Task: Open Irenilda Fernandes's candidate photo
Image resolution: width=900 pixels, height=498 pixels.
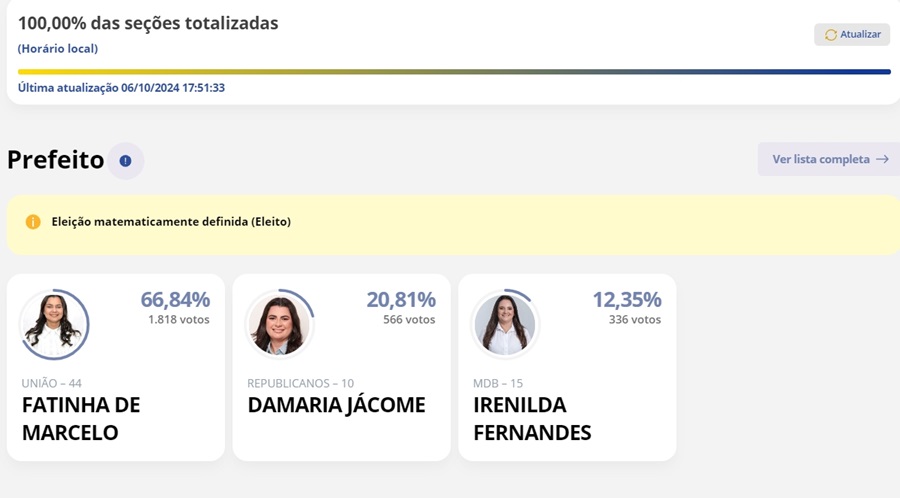Action: 505,324
